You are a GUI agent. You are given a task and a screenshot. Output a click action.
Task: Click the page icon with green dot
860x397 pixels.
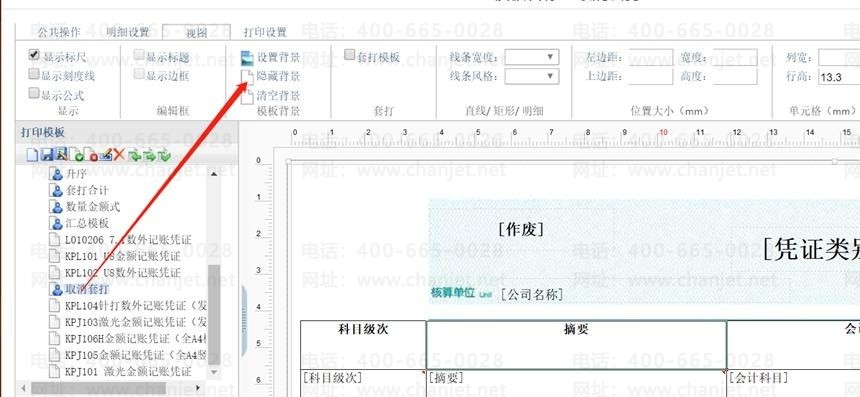click(x=78, y=155)
